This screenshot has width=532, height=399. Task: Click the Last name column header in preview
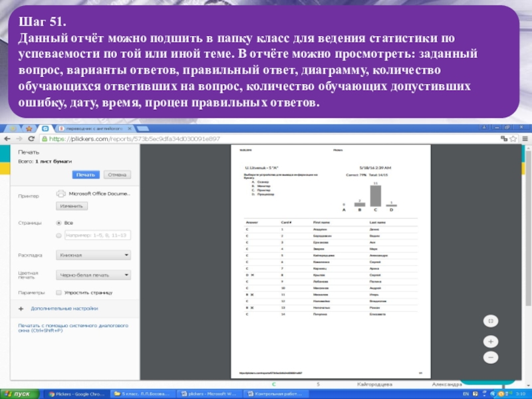[x=377, y=223]
